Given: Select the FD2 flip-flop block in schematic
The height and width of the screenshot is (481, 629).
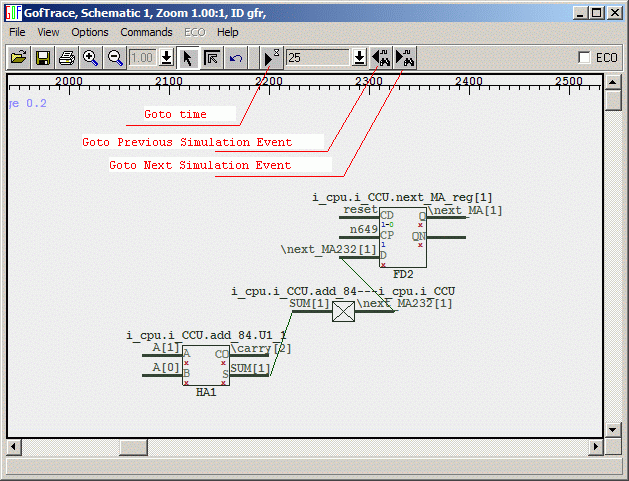Looking at the screenshot, I should [x=402, y=238].
